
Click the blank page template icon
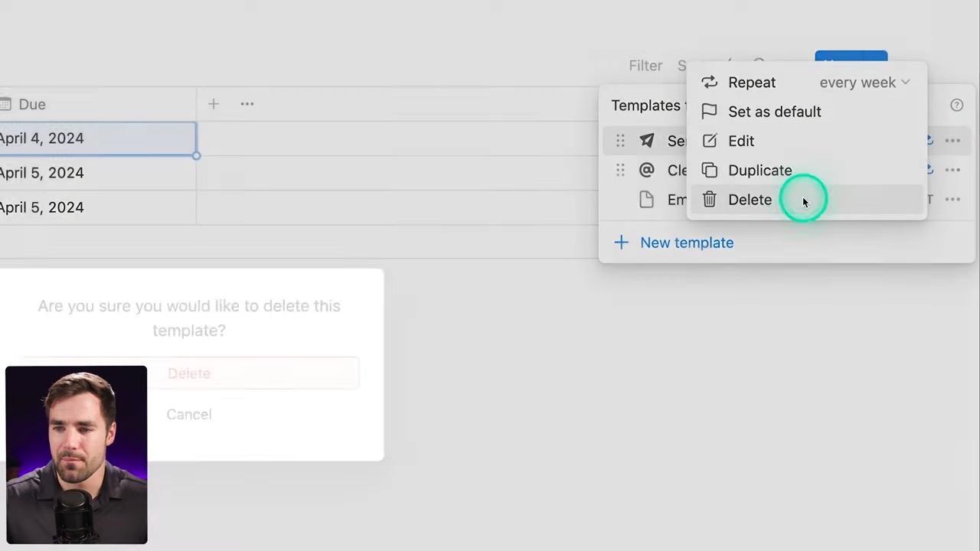tap(647, 200)
